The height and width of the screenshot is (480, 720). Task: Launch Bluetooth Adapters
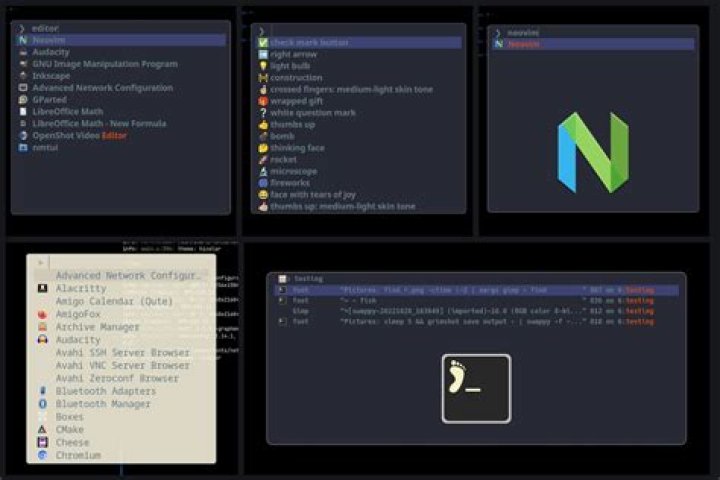click(121, 391)
